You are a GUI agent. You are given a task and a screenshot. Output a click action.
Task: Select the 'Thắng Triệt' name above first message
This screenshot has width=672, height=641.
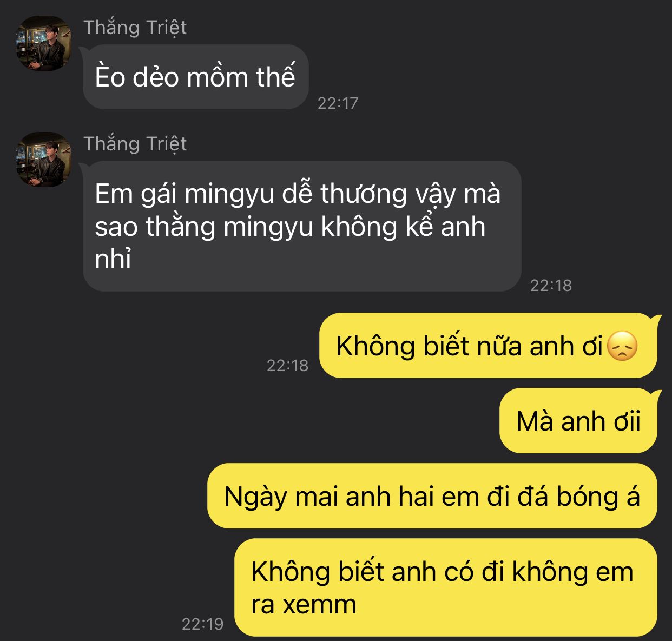(135, 27)
